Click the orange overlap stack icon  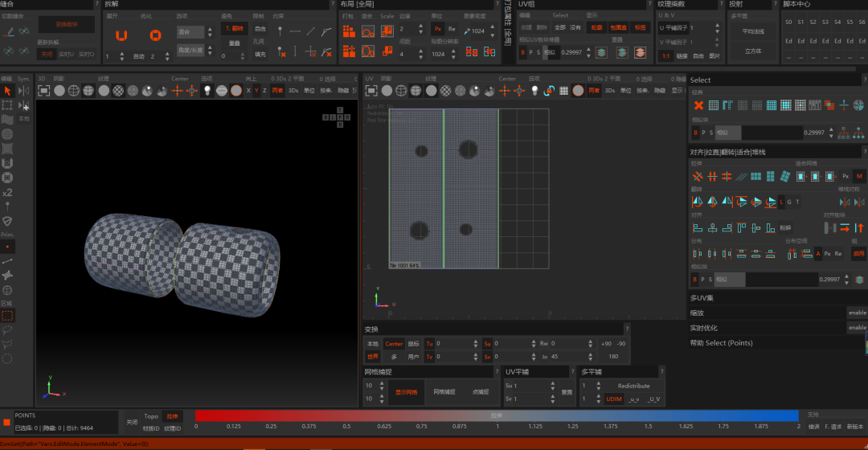tap(641, 52)
